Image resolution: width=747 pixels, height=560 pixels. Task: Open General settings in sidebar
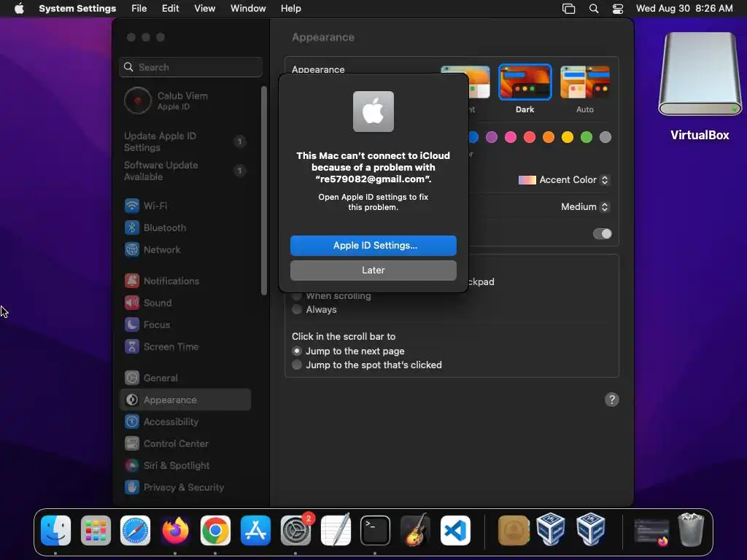(185, 378)
